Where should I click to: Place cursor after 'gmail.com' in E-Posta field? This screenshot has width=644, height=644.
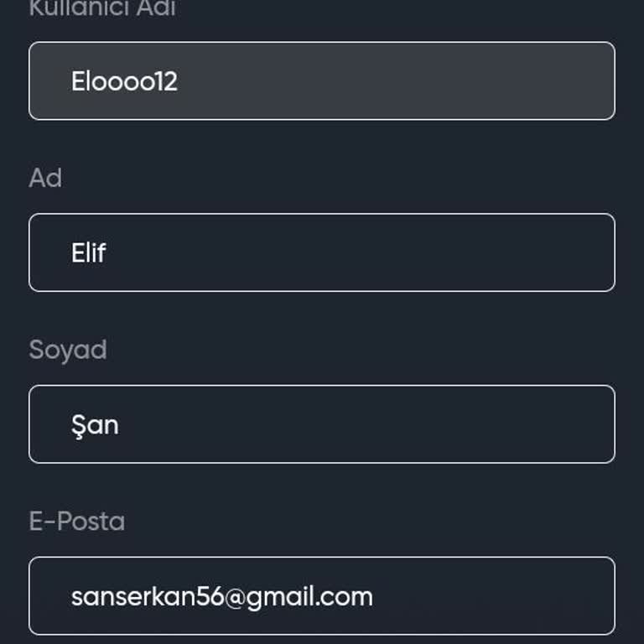tap(375, 596)
